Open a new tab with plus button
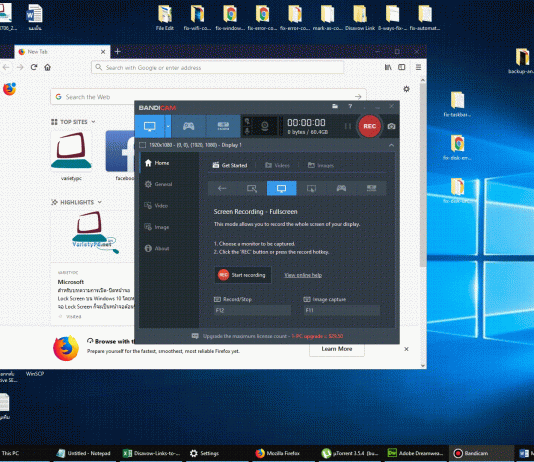Screen dimensions: 534x462 [x=117, y=51]
